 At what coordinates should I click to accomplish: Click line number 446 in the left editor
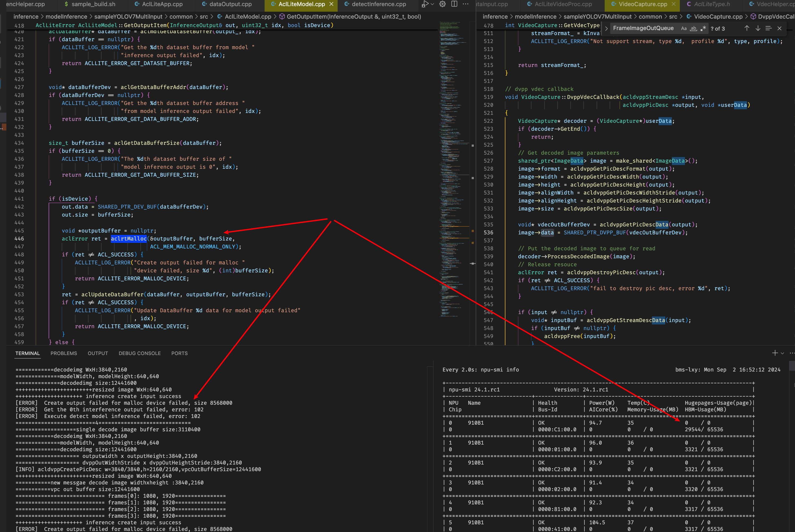19,239
